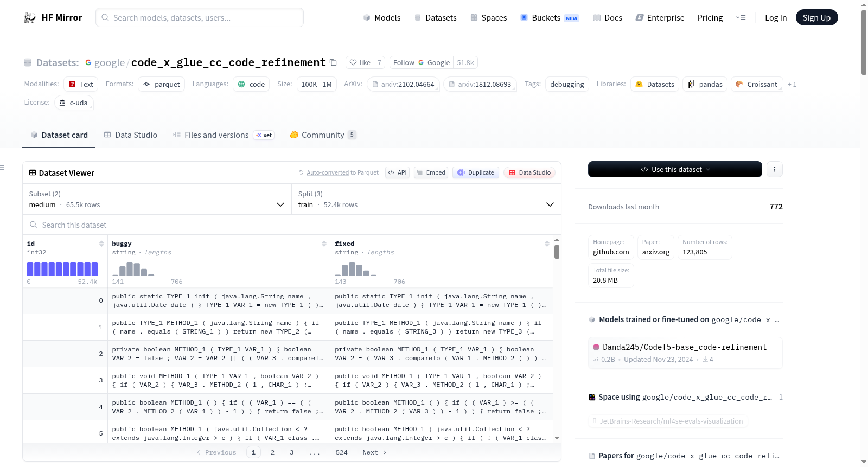Click the fixed column length histogram
The image size is (868, 467).
click(370, 269)
